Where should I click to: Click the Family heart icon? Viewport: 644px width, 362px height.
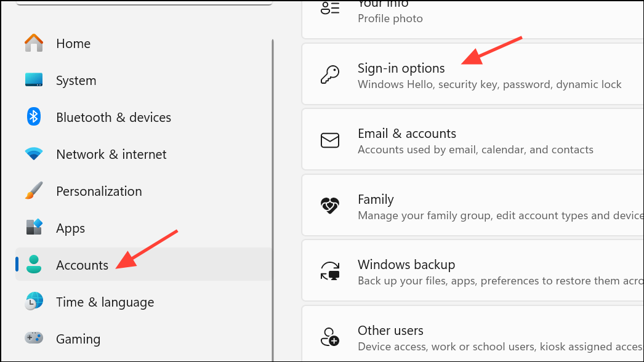click(x=330, y=206)
